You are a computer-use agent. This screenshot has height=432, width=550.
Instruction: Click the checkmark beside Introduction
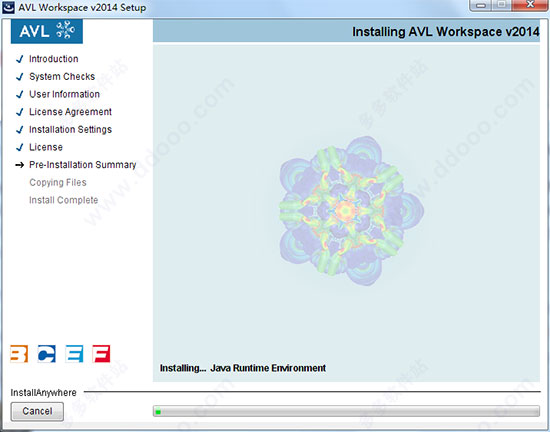tap(20, 59)
